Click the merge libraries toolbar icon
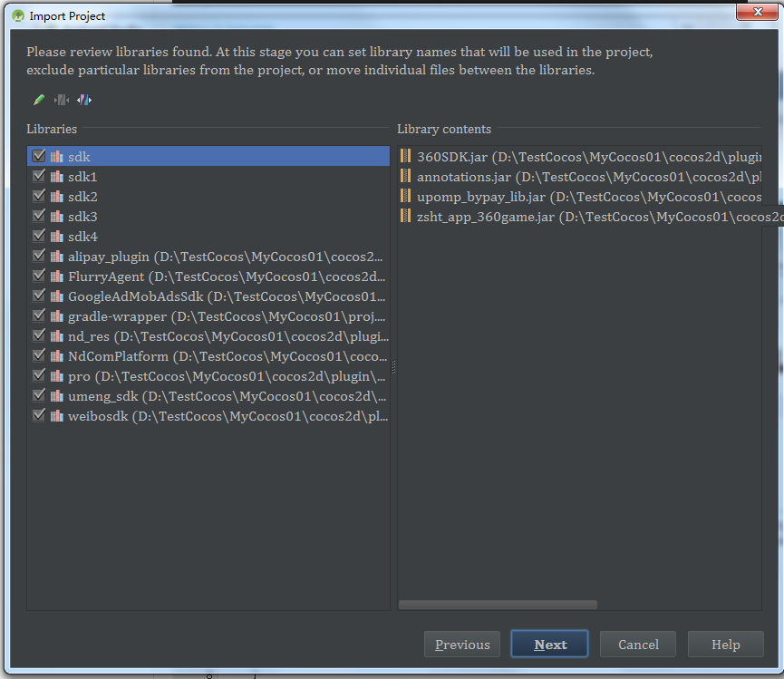 pyautogui.click(x=61, y=100)
